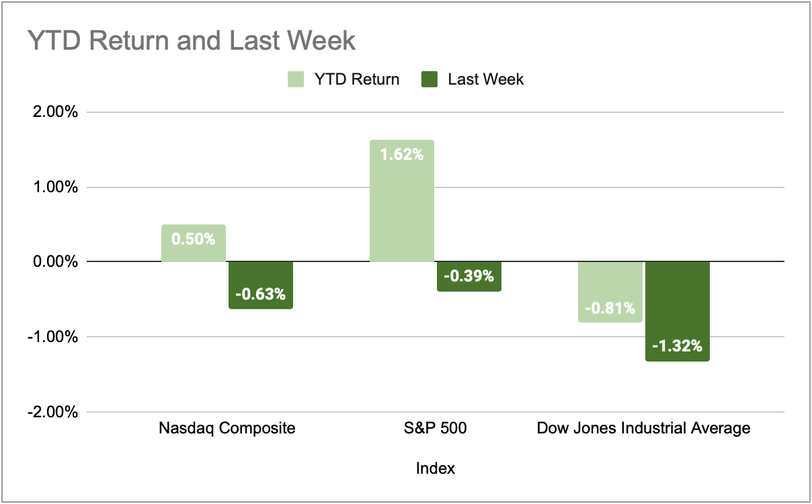Select the Dow Jones -0.81% bar

click(x=610, y=292)
